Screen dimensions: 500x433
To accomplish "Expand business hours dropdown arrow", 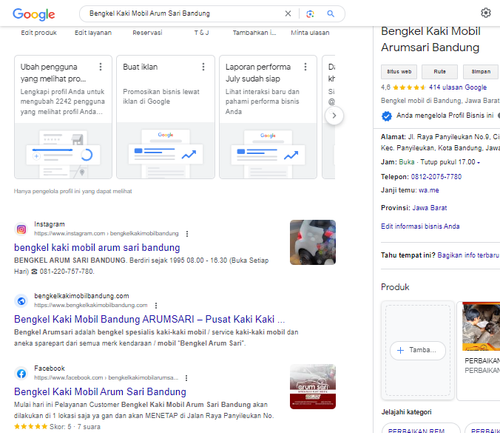I will [478, 162].
